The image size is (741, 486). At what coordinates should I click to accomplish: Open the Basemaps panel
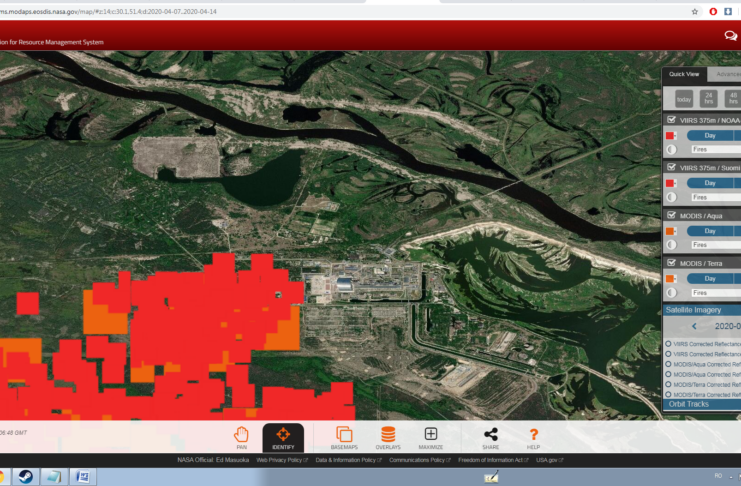(x=344, y=437)
